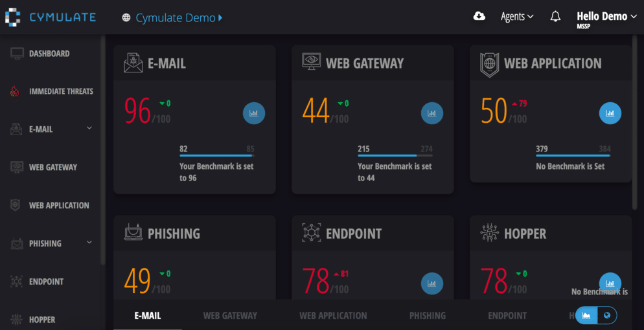Open the E-Mail card chart button
The width and height of the screenshot is (644, 330).
click(254, 113)
